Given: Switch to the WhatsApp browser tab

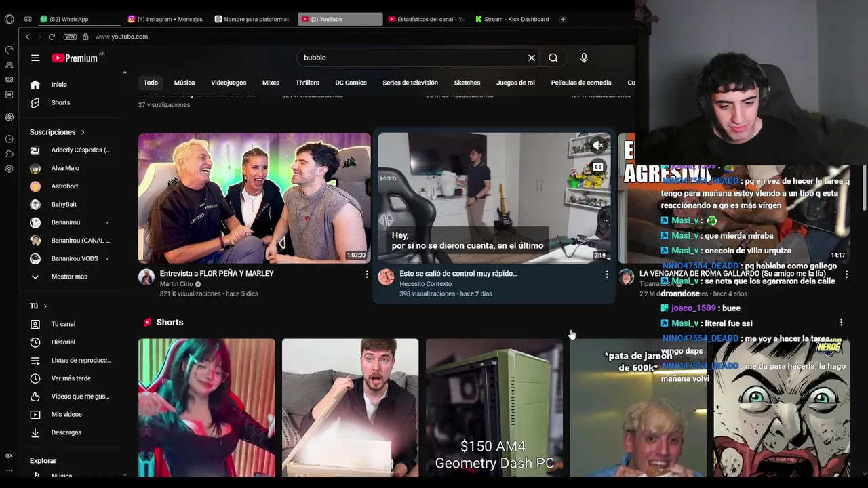Looking at the screenshot, I should click(78, 19).
